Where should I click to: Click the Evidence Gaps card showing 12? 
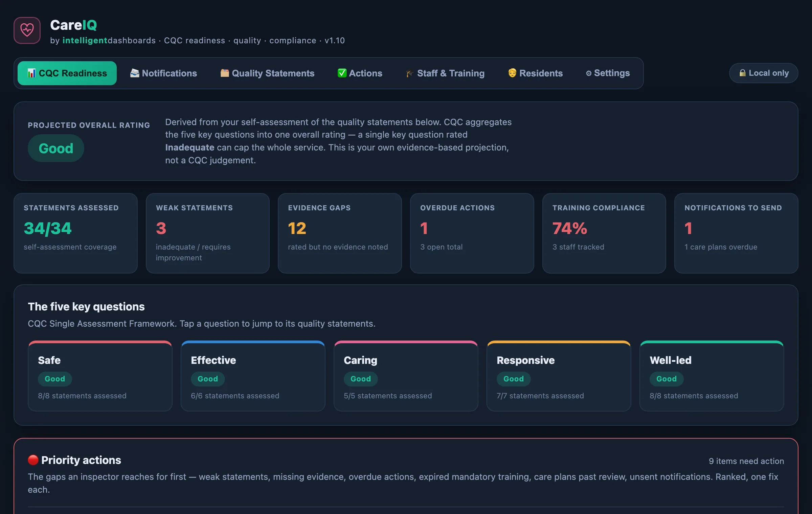pyautogui.click(x=340, y=233)
